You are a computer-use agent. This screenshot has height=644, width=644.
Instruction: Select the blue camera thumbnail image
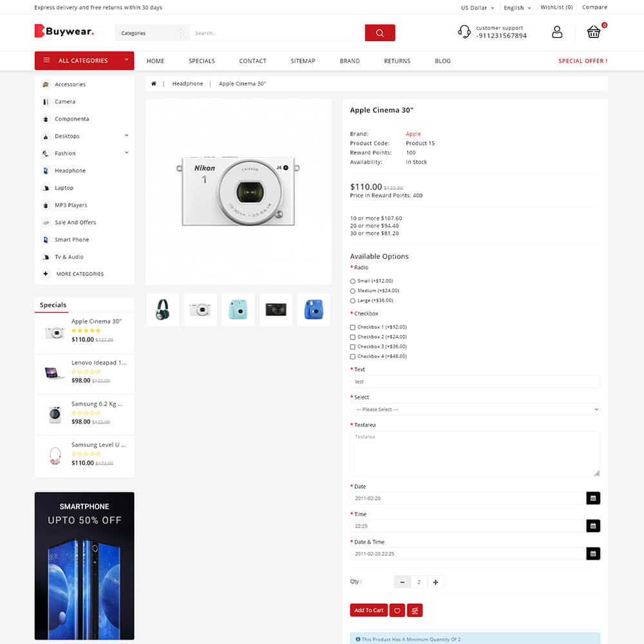(314, 310)
